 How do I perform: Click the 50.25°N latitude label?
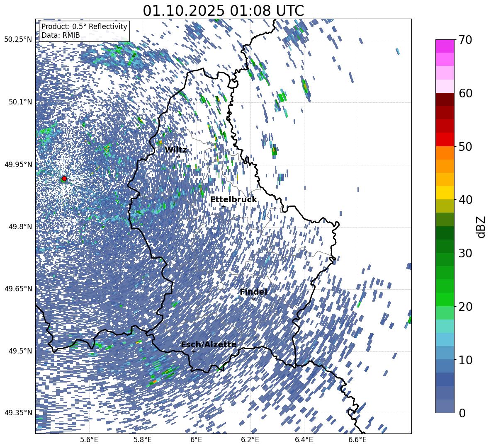coord(18,40)
